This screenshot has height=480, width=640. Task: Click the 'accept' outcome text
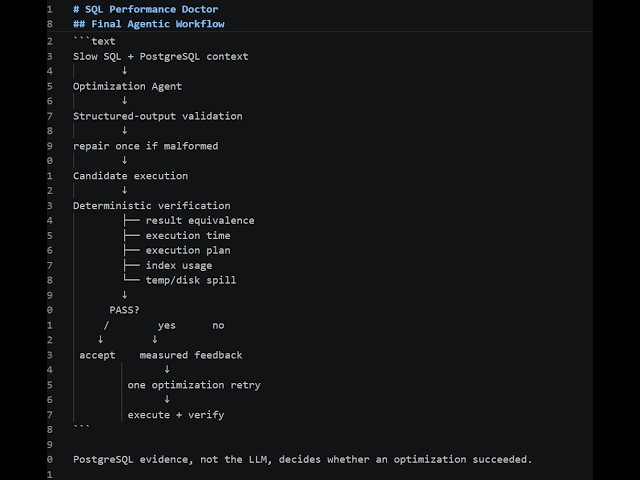tap(97, 355)
